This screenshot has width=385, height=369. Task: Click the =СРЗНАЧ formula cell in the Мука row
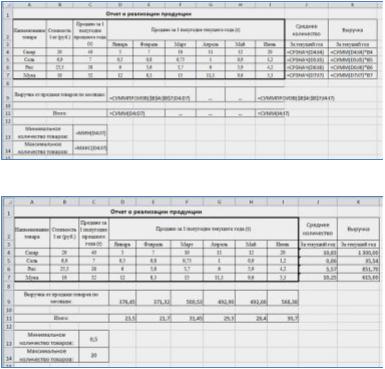point(307,75)
